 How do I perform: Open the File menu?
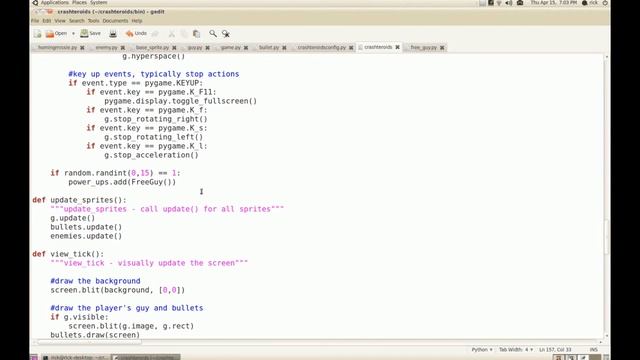point(35,21)
